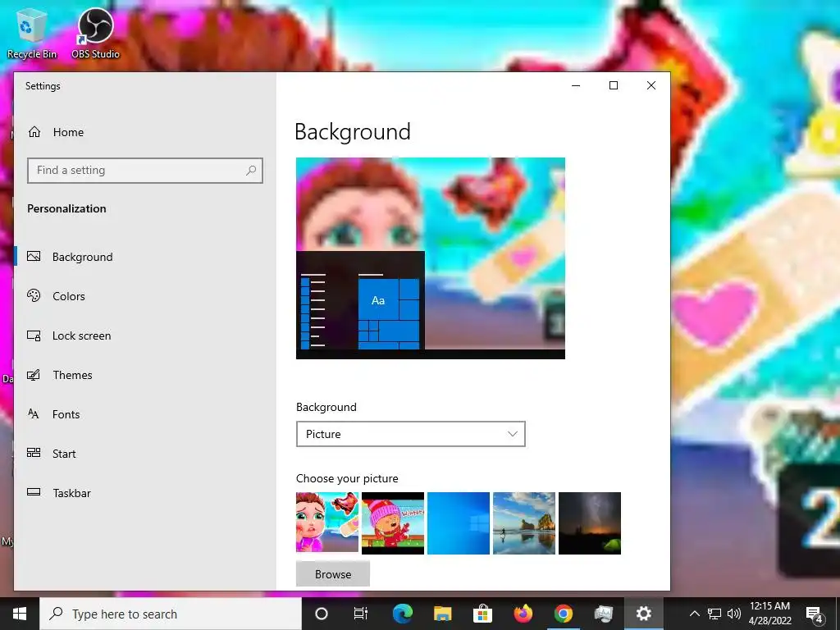This screenshot has height=630, width=840.
Task: Click the Type here to search box
Action: 171,614
